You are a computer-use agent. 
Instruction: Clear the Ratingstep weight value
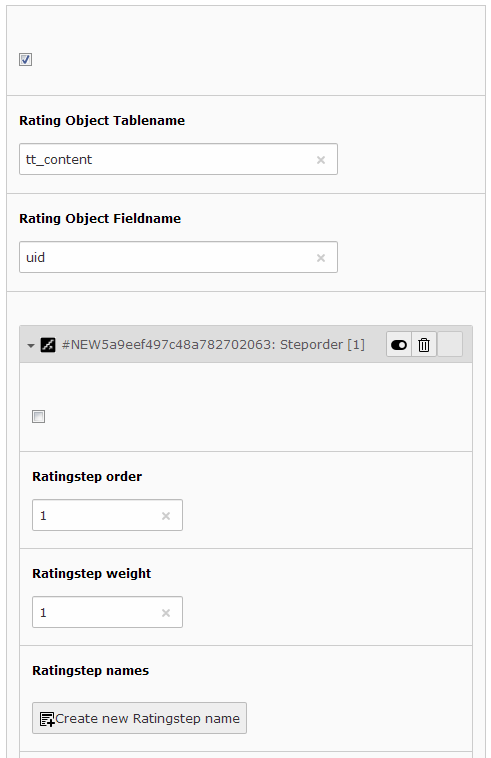166,613
